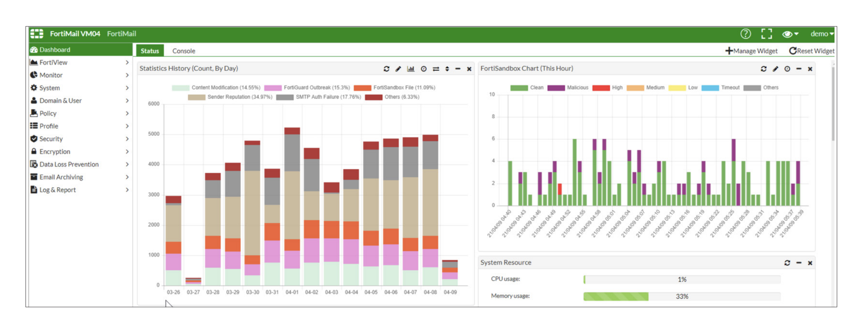Expand Monitor chevron arrow

click(x=127, y=75)
